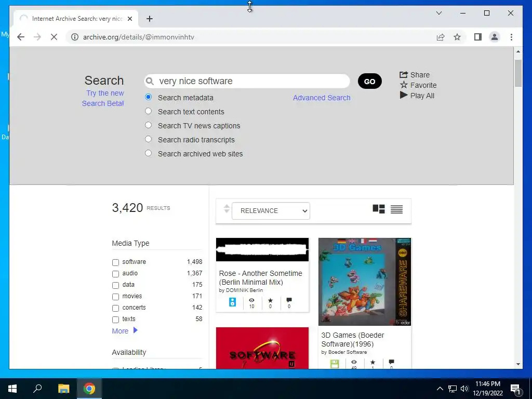Image resolution: width=532 pixels, height=399 pixels.
Task: Show hidden system tray icons
Action: point(440,389)
